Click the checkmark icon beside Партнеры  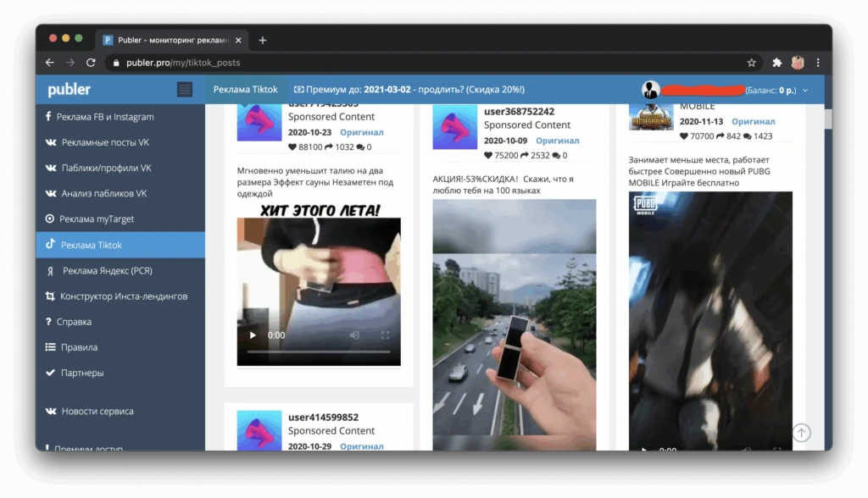[x=50, y=373]
